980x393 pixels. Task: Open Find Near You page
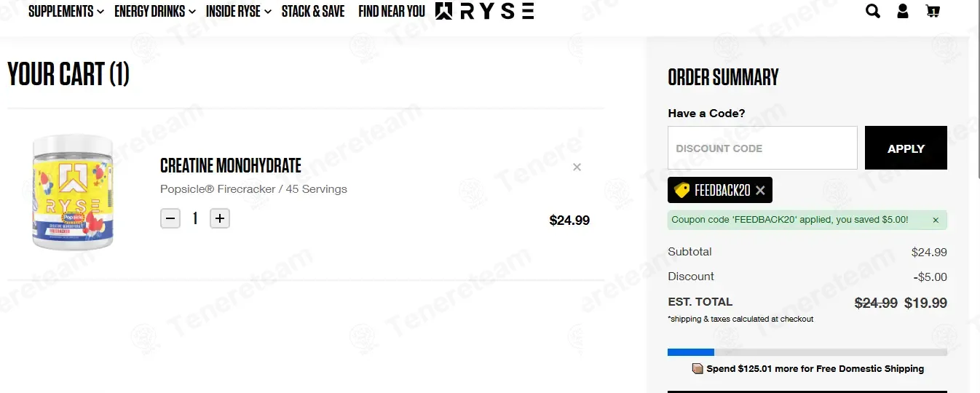(392, 11)
